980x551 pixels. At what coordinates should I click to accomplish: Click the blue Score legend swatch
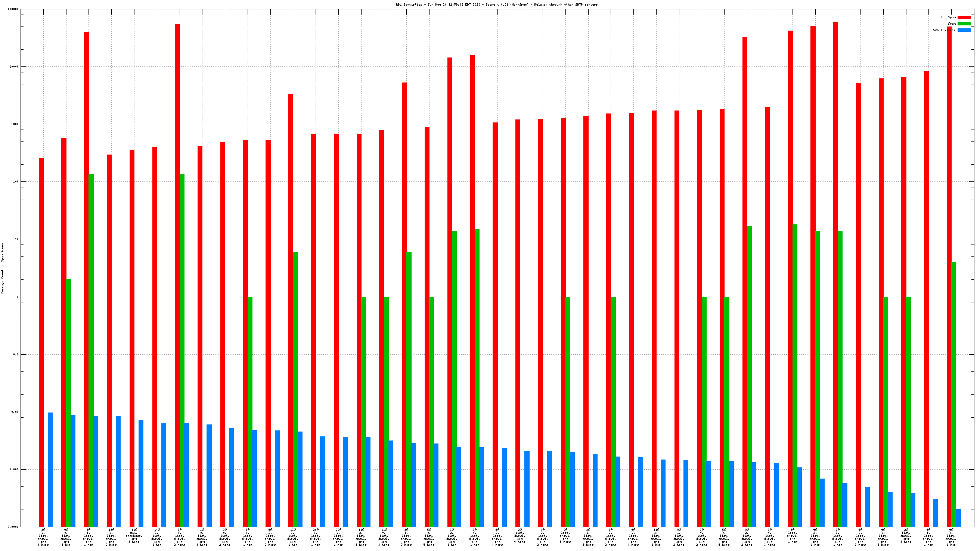(x=964, y=30)
